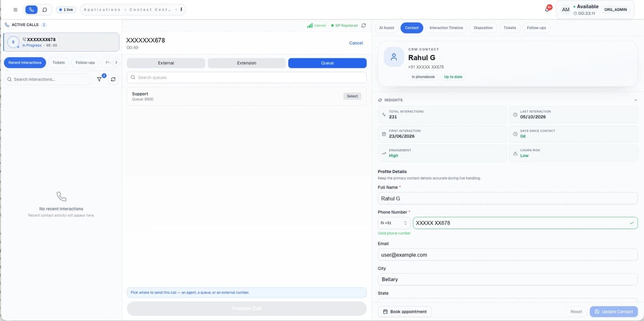The width and height of the screenshot is (644, 321).
Task: Click the Search queues field
Action: (x=247, y=78)
